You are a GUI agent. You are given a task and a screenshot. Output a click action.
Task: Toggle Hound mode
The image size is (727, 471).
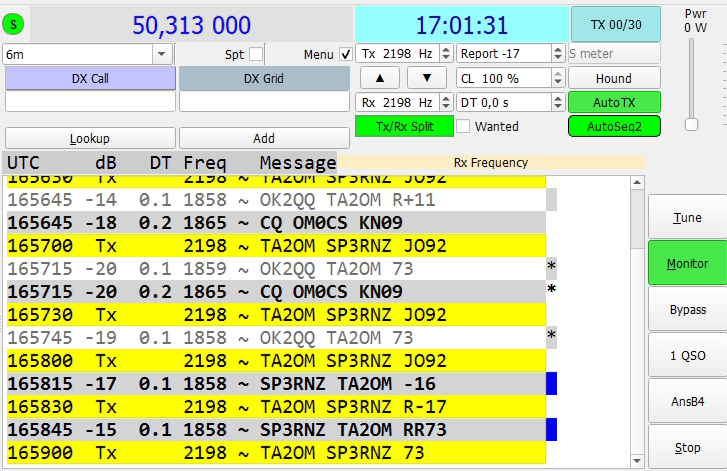point(614,78)
